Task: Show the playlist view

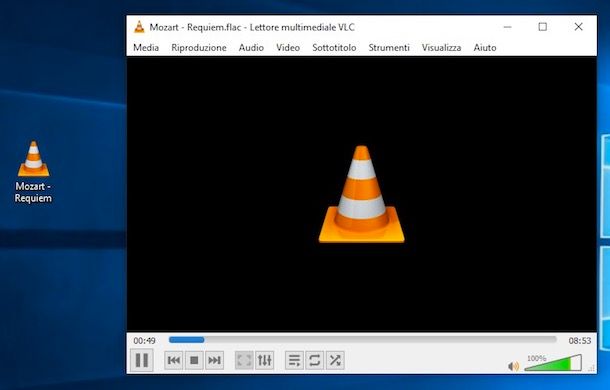Action: (294, 360)
